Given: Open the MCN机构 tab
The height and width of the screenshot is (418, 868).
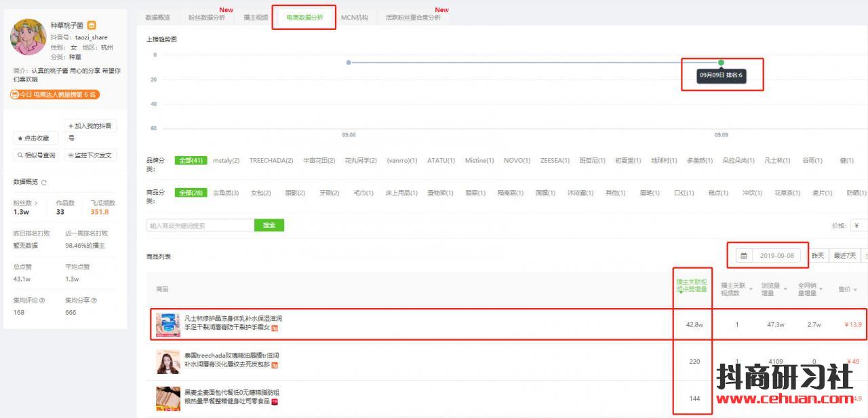Looking at the screenshot, I should point(354,18).
